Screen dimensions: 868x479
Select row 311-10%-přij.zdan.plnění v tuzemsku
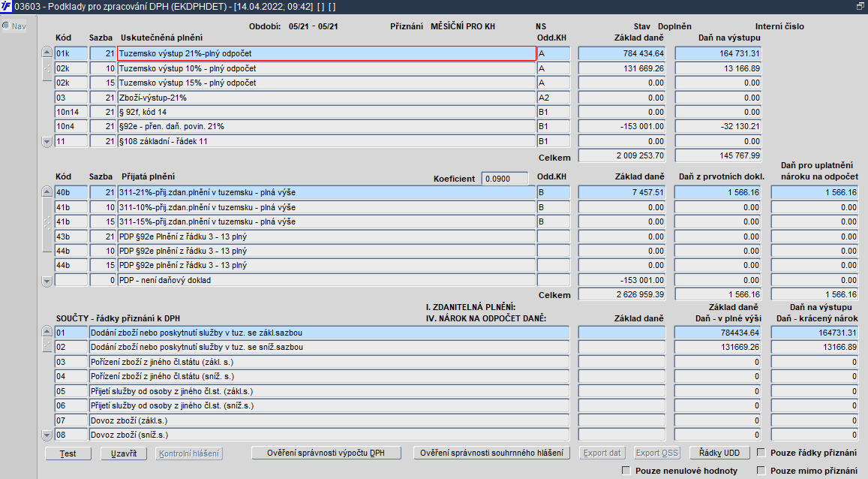click(326, 208)
